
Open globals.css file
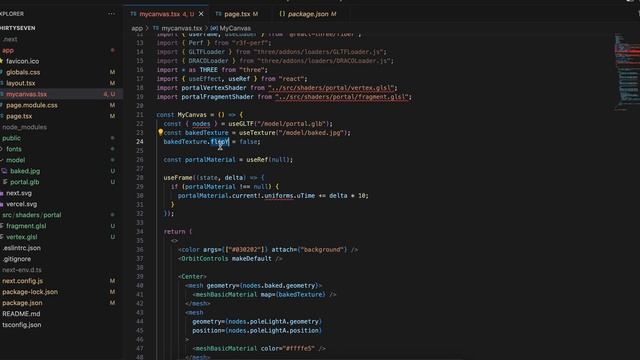pyautogui.click(x=23, y=72)
